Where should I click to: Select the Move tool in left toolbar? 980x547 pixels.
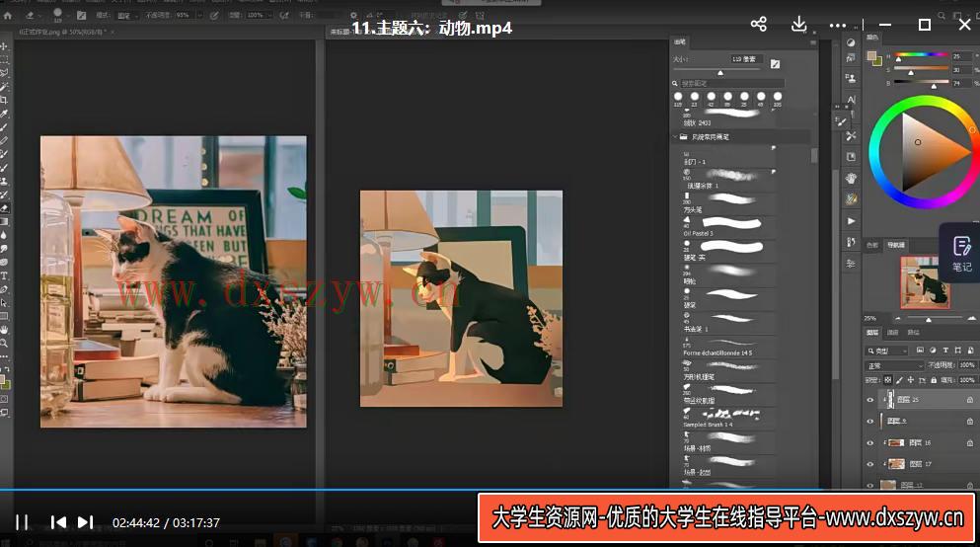tap(4, 46)
